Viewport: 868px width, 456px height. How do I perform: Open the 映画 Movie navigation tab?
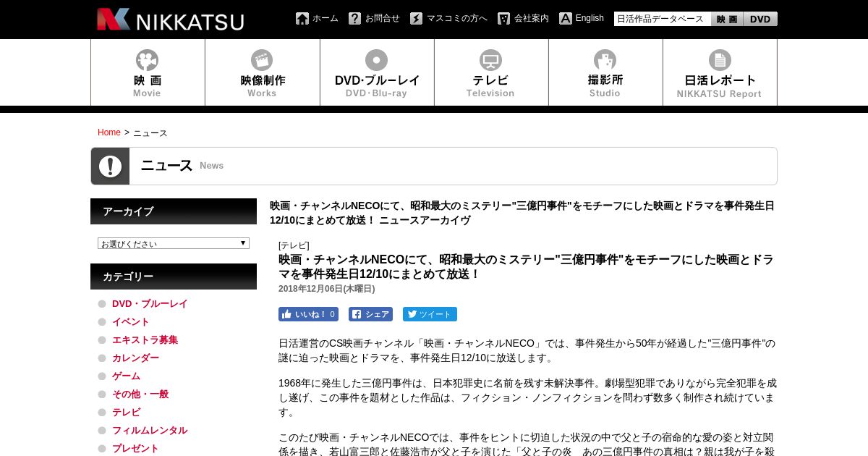[148, 72]
